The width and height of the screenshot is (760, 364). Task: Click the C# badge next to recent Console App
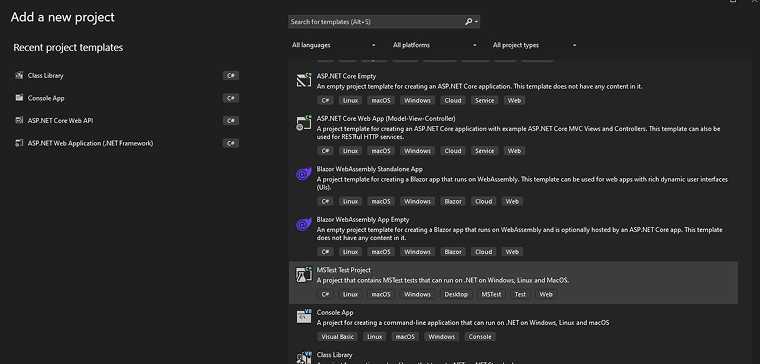tap(231, 98)
